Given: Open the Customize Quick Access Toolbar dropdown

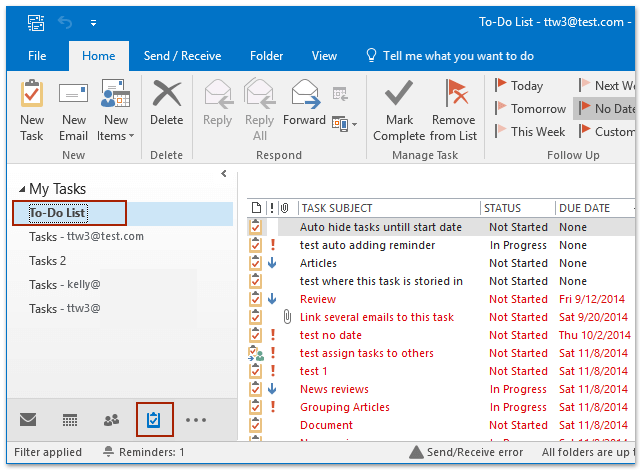Looking at the screenshot, I should 93,23.
